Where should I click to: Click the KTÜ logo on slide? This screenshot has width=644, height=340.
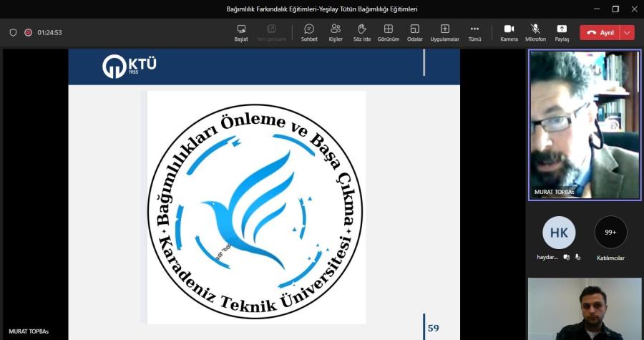coord(129,66)
